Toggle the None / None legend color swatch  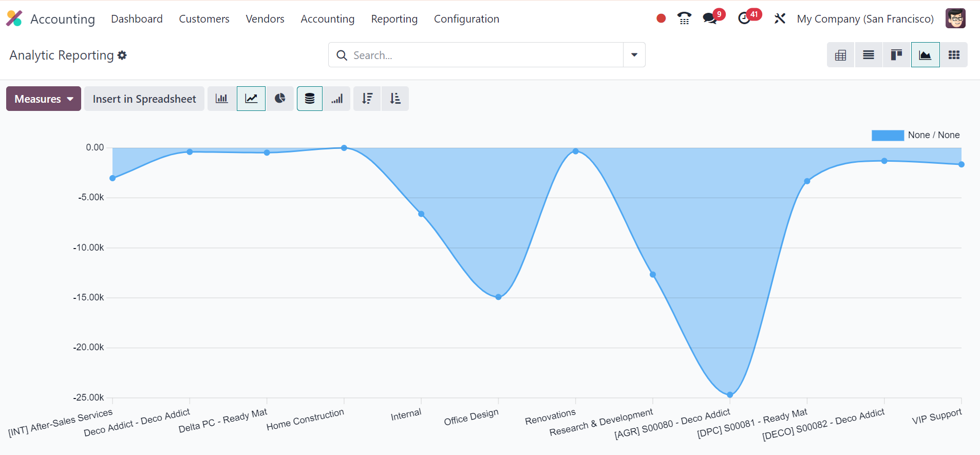pyautogui.click(x=888, y=135)
